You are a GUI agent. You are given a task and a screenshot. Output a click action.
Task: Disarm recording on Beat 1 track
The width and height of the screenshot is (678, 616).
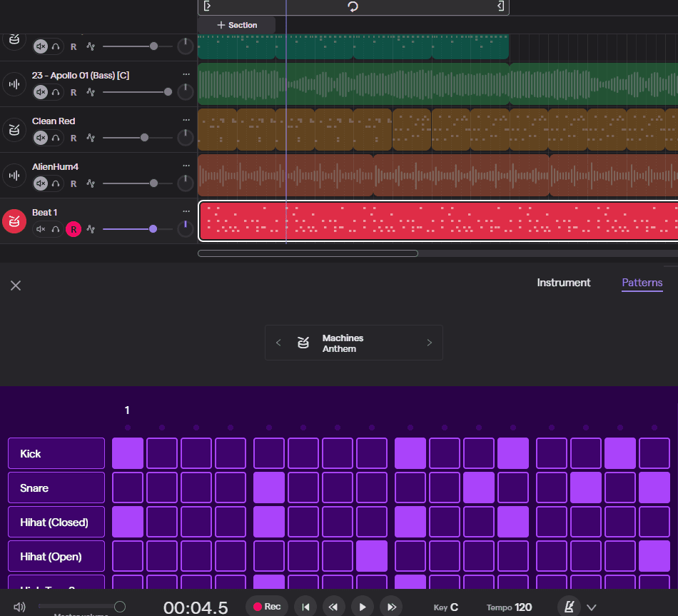73,229
